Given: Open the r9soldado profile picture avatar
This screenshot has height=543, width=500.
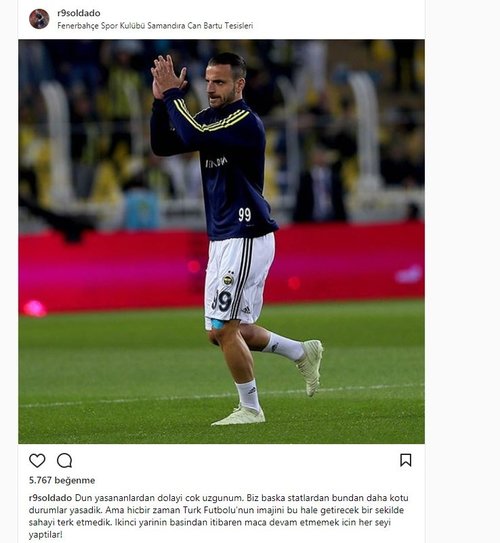Looking at the screenshot, I should coord(39,19).
